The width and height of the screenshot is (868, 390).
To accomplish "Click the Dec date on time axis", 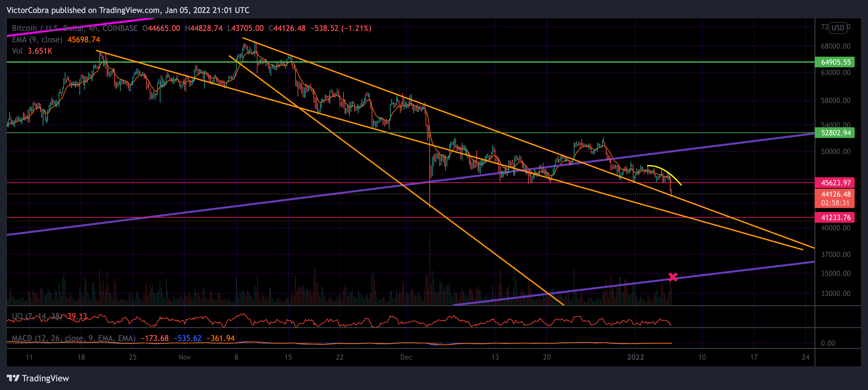I will tap(406, 357).
